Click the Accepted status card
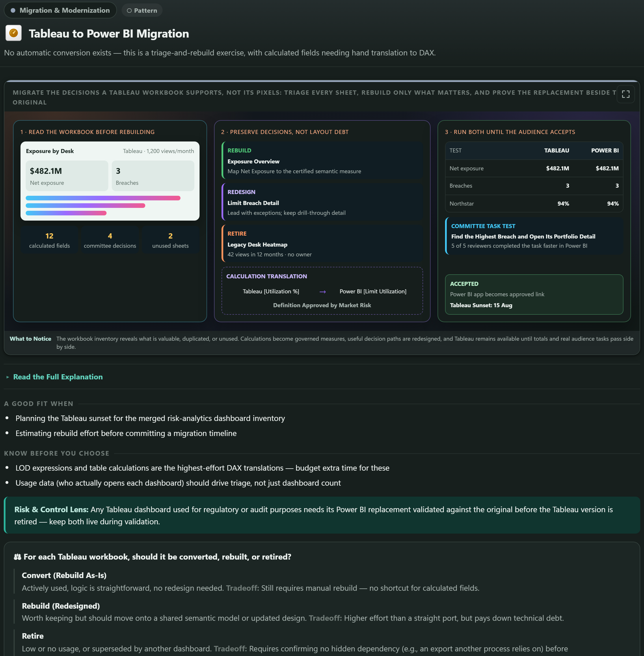644x656 pixels. pos(534,295)
